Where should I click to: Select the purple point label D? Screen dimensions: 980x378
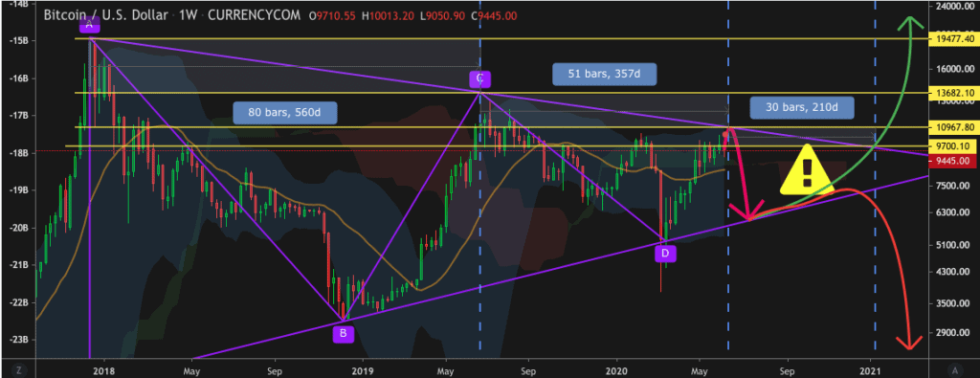tap(665, 253)
